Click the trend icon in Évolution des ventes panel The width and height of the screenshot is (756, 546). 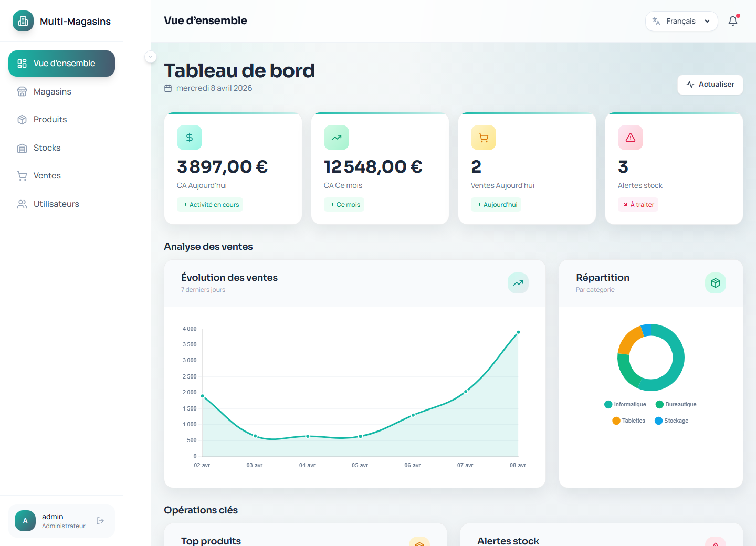click(518, 283)
